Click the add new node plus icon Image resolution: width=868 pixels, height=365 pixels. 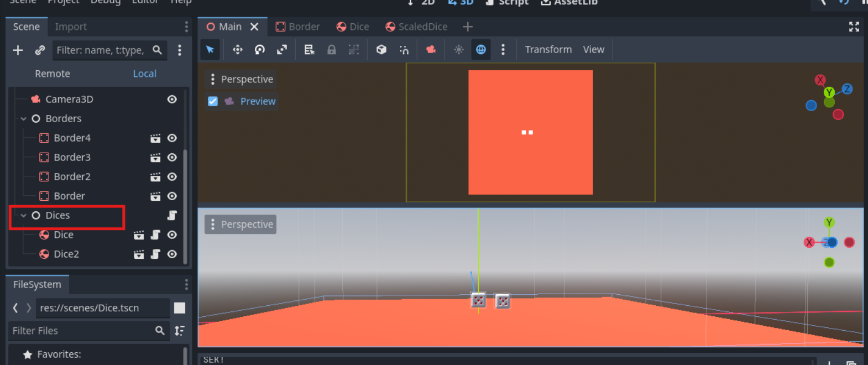18,50
